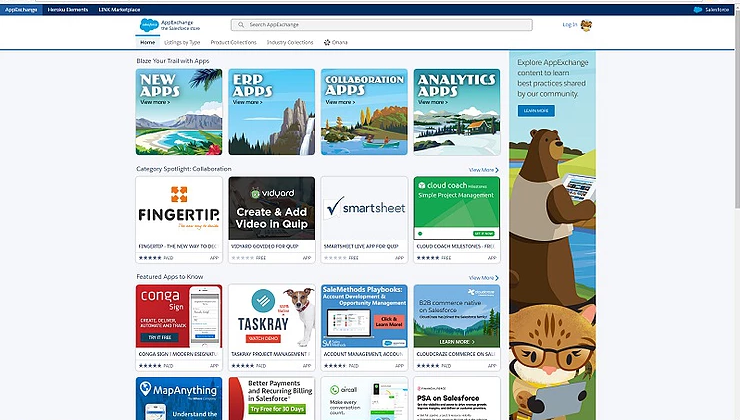Expand Featured Apps with View More arrow
740x420 pixels.
(x=483, y=278)
